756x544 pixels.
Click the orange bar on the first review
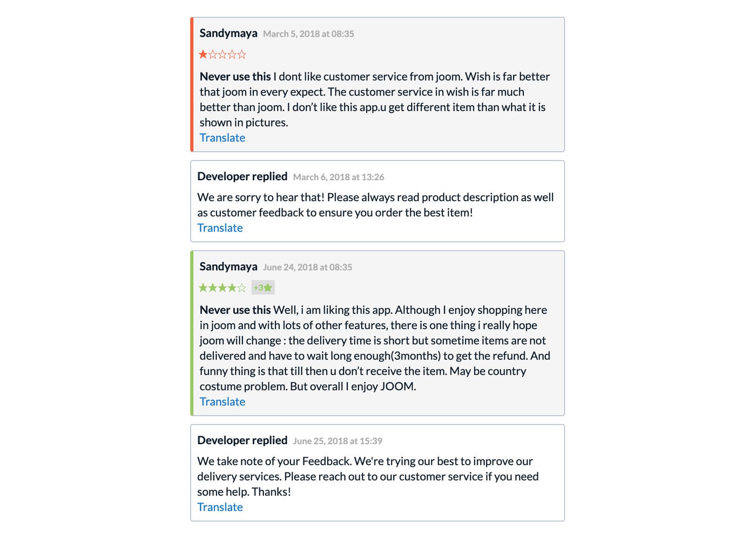192,85
